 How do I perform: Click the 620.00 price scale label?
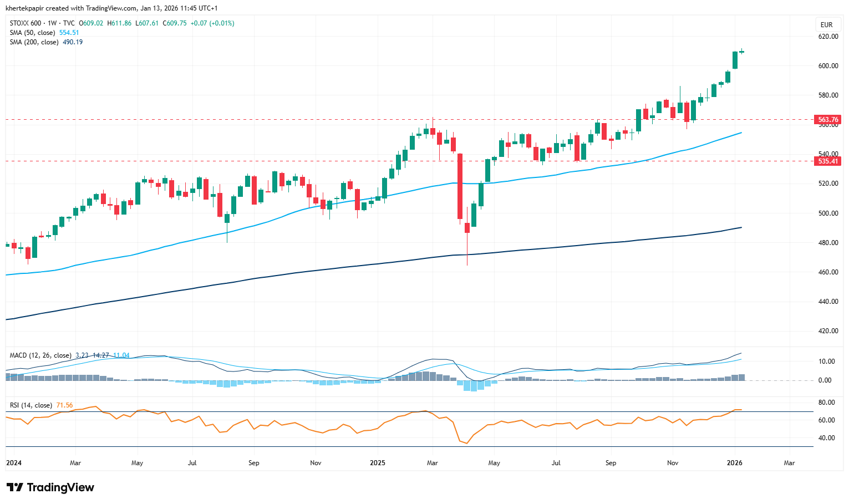pyautogui.click(x=828, y=37)
